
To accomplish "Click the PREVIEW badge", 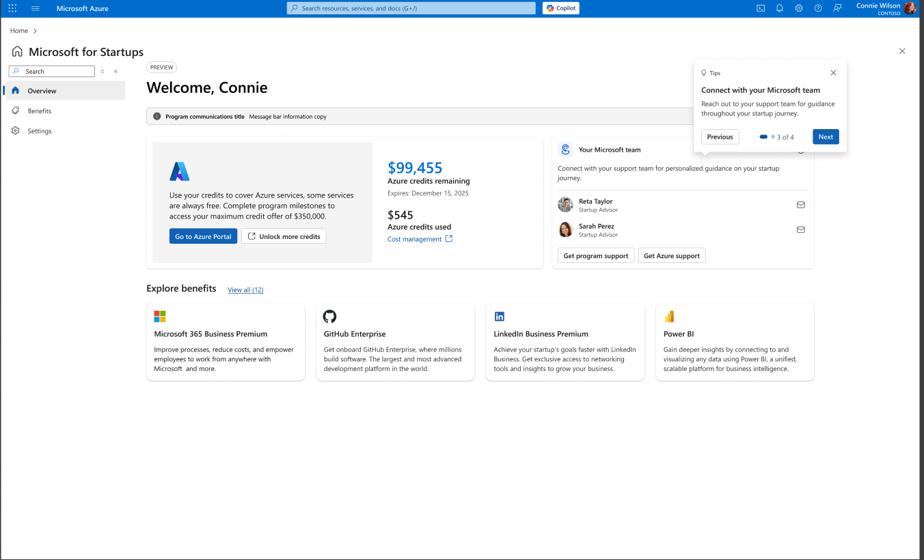I will [x=161, y=68].
